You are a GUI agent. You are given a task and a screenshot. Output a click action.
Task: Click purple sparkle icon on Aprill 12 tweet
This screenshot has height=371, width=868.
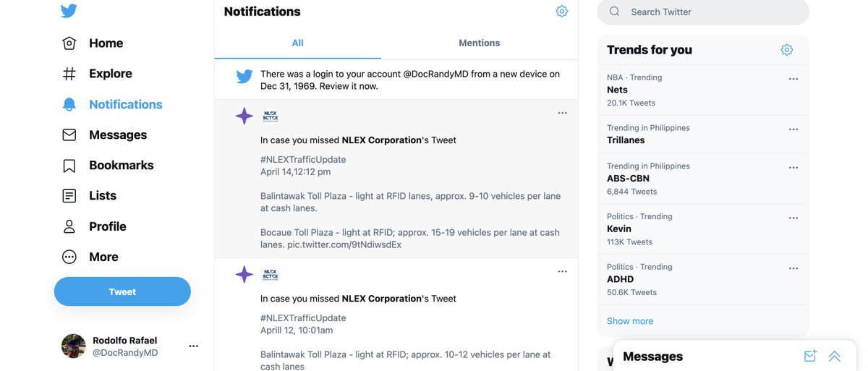click(244, 274)
